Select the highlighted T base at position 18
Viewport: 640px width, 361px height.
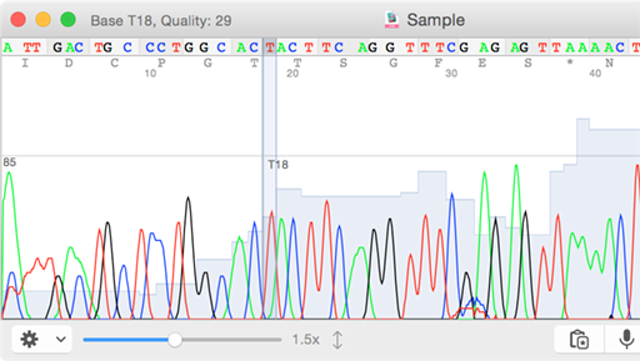[x=270, y=47]
